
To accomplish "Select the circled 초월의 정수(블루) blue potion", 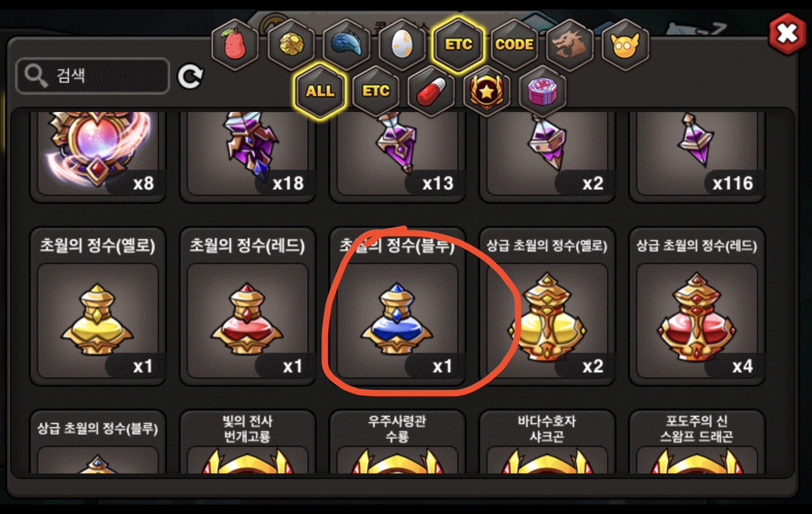I will (397, 306).
